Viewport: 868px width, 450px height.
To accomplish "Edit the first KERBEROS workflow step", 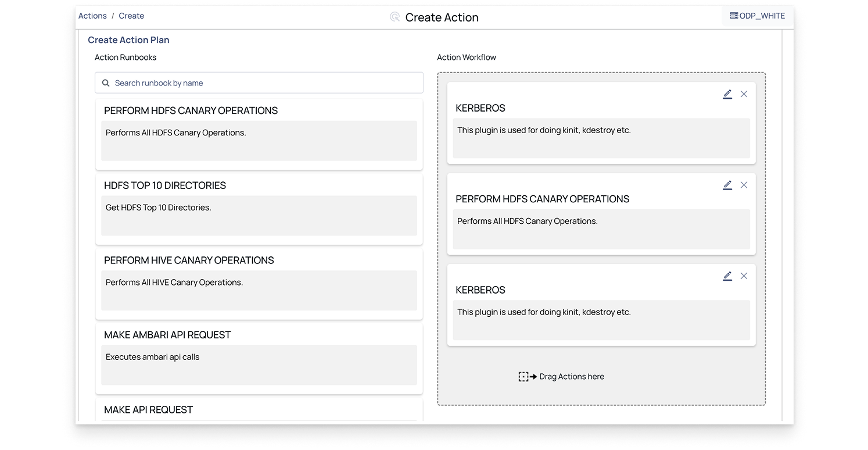I will (727, 94).
